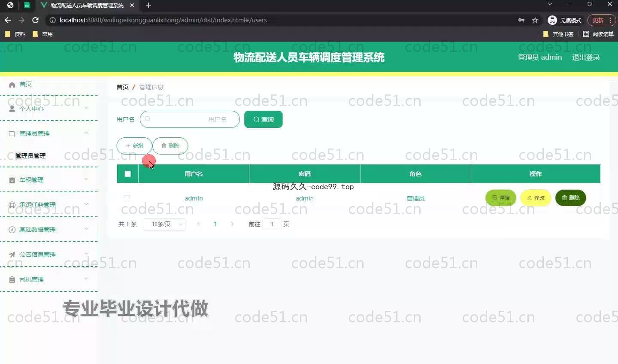Toggle the select-all checkbox in table header
Viewport: 618px width, 364px height.
pos(127,174)
